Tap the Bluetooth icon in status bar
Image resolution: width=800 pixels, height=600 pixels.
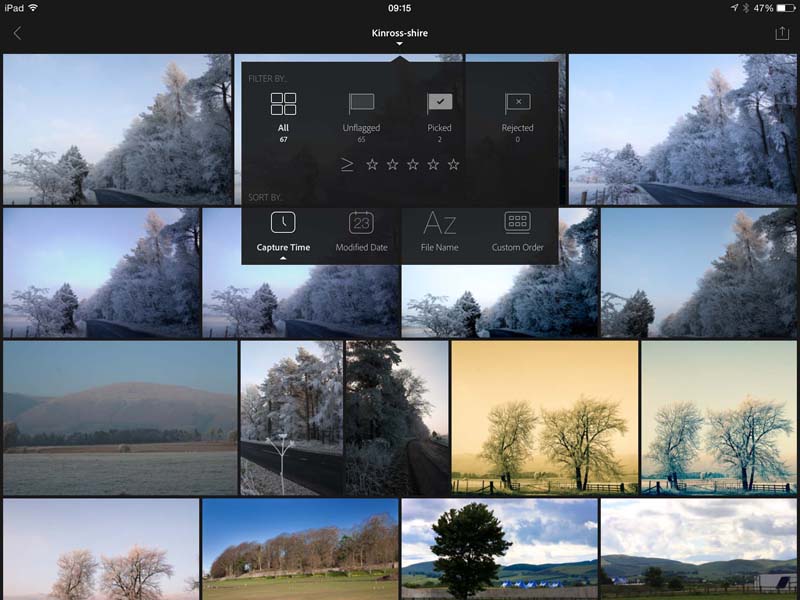[x=745, y=8]
